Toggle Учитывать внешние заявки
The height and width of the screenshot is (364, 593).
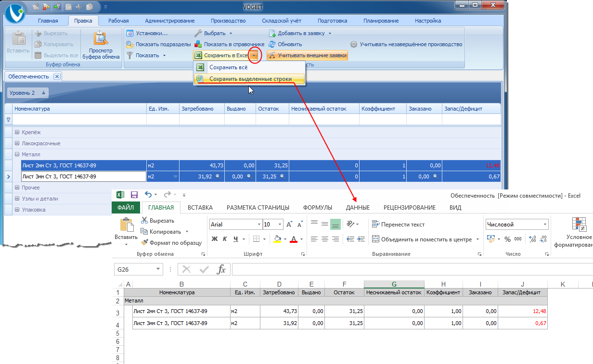click(307, 55)
